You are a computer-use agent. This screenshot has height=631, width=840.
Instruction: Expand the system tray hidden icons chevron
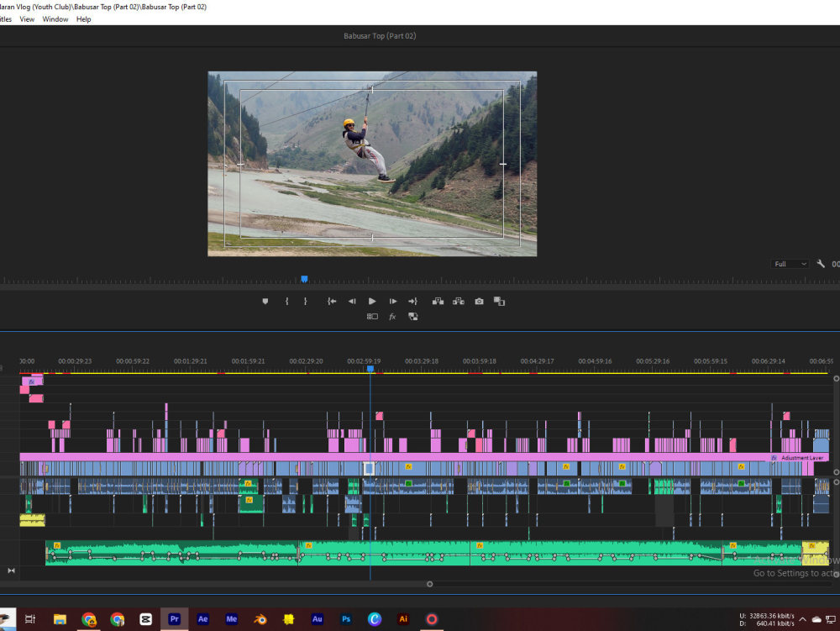tap(802, 619)
